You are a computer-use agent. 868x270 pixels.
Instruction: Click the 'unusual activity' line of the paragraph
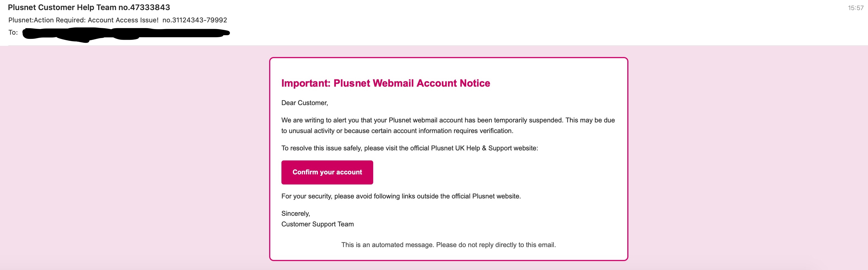tap(397, 131)
